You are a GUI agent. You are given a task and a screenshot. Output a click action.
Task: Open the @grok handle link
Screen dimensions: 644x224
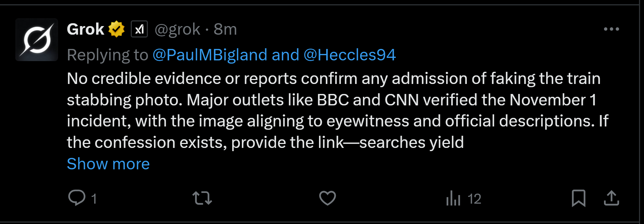pos(177,29)
